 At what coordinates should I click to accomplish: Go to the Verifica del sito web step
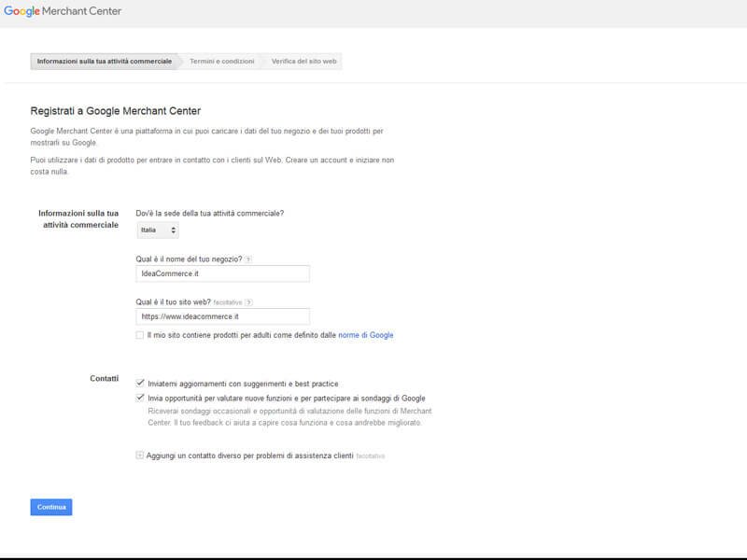[x=303, y=62]
